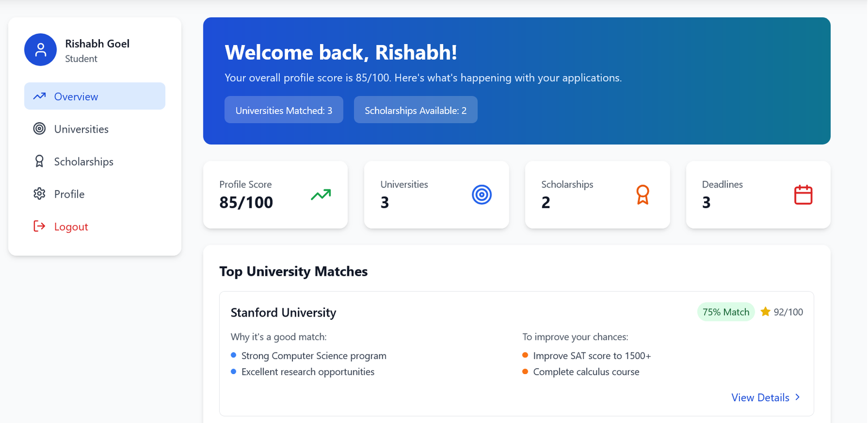Open the Universities menu item
This screenshot has width=868, height=423.
(x=81, y=129)
